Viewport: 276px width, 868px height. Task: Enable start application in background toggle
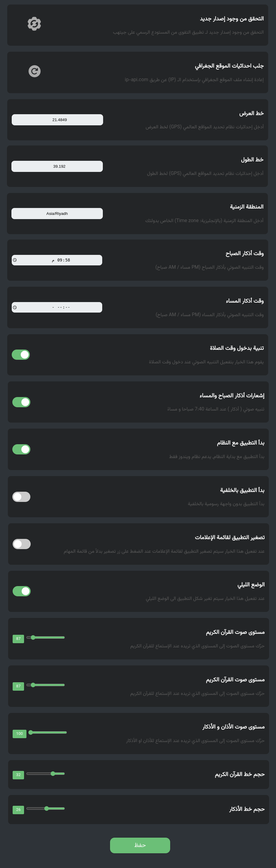(21, 497)
